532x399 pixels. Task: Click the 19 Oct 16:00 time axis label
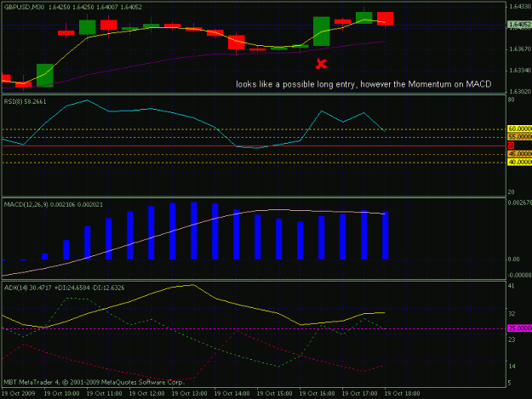click(x=317, y=394)
